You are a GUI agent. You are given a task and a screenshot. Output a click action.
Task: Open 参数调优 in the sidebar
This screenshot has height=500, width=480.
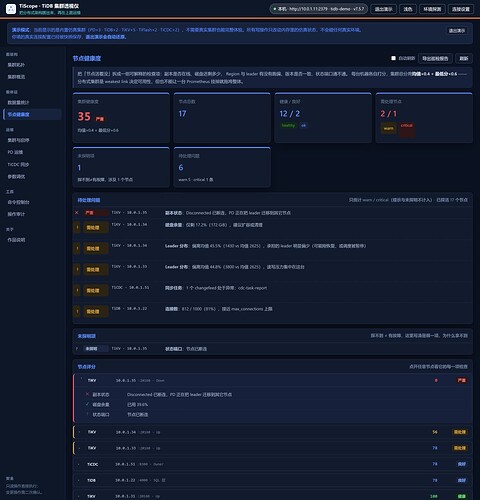32,176
